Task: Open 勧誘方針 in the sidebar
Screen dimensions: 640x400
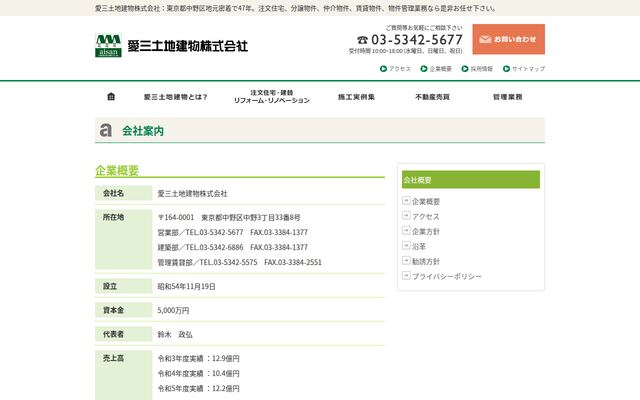Action: (426, 261)
